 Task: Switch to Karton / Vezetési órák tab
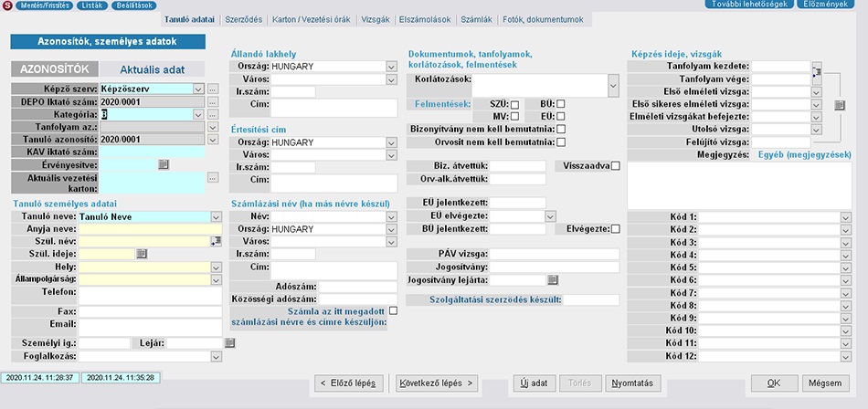(311, 19)
